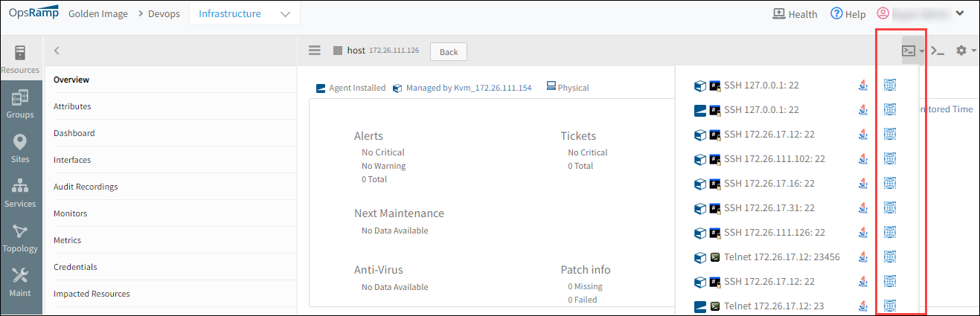This screenshot has height=316, width=980.
Task: Click browser console icon for SSH 172.26.17.16
Action: pos(889,183)
